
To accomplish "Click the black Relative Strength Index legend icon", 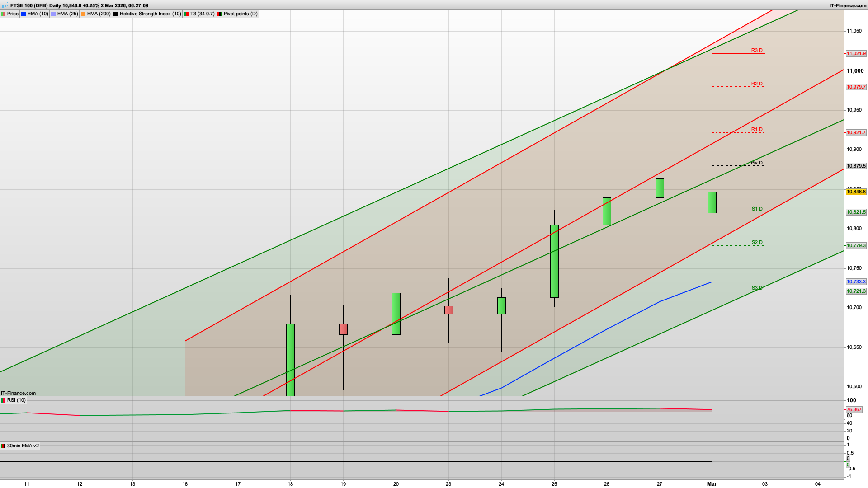I will click(x=116, y=14).
